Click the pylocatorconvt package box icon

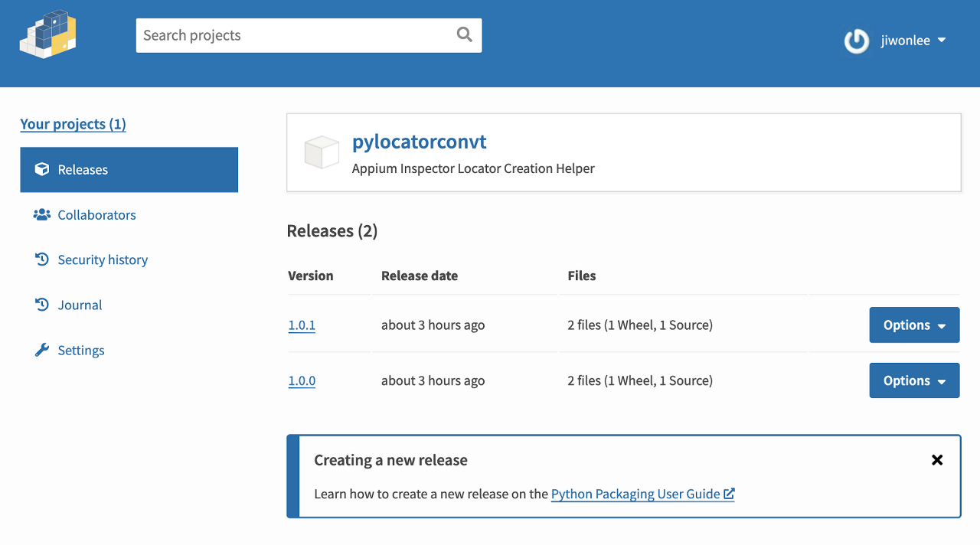pos(322,152)
